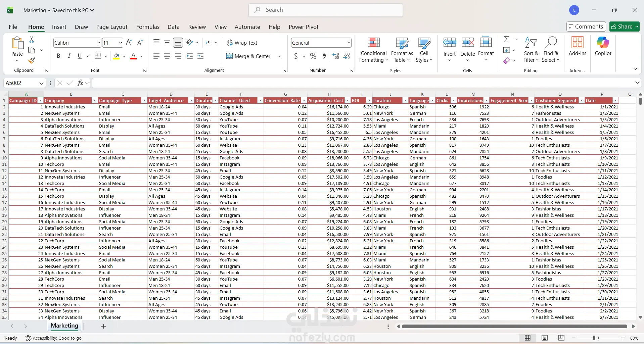
Task: Open the font size dropdown
Action: [121, 43]
